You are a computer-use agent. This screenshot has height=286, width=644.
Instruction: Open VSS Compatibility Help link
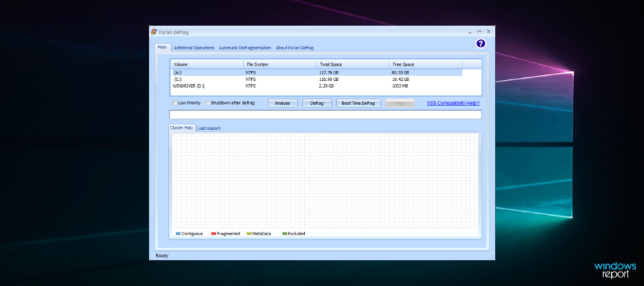click(x=453, y=103)
